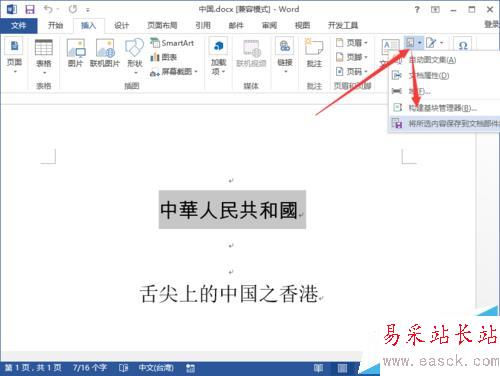Switch to Print Layout view in status bar
This screenshot has height=376, width=500.
coord(342,368)
